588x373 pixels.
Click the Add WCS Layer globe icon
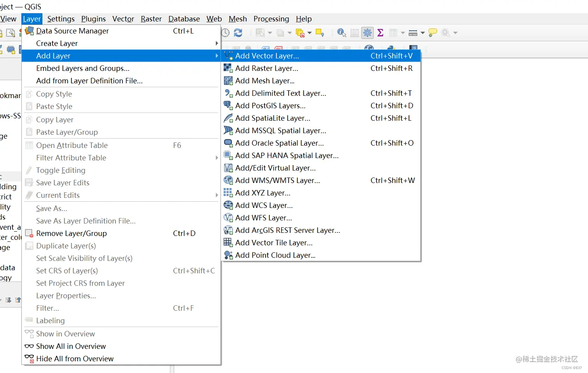(228, 205)
